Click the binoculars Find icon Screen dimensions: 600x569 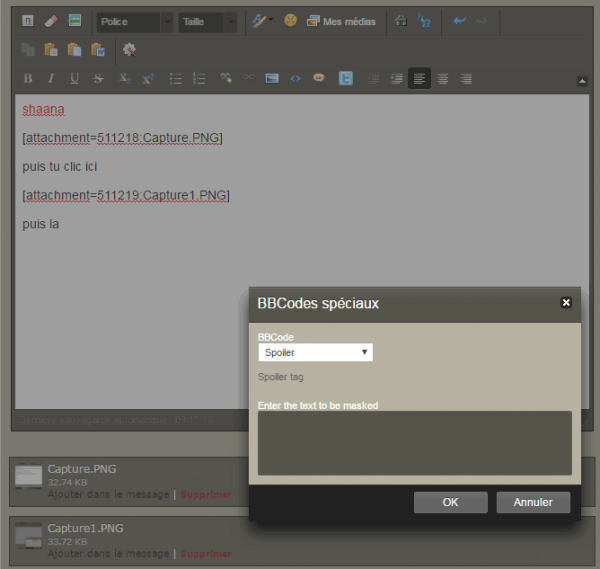[401, 21]
